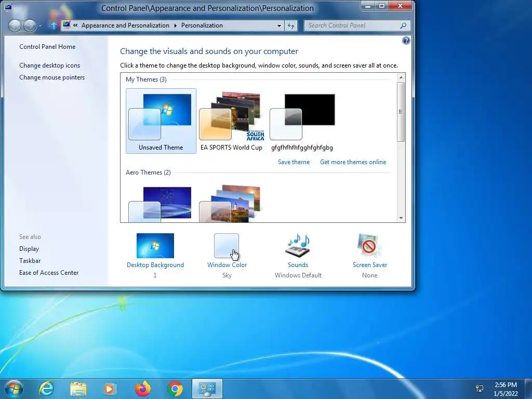
Task: Expand the arrow after Appearance and Personalization
Action: (x=176, y=25)
